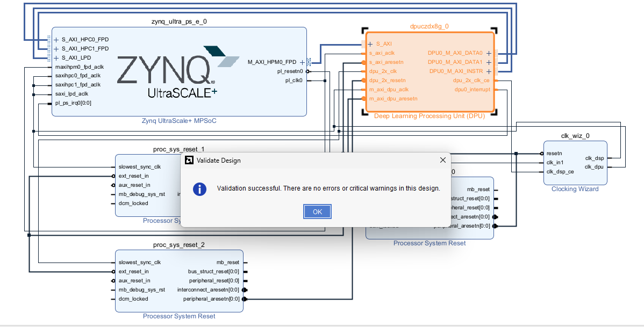Image resolution: width=644 pixels, height=328 pixels.
Task: Click OK in the Validate Design dialog
Action: pyautogui.click(x=317, y=212)
